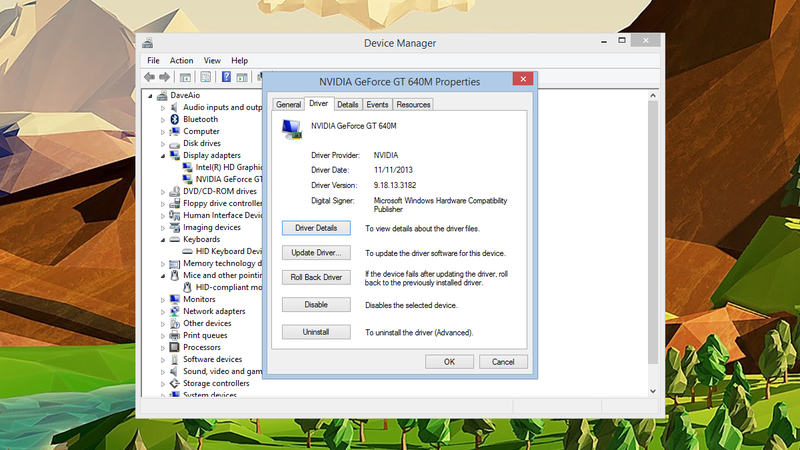Expand the Audio inputs and outputs node
Viewport: 800px width, 450px height.
click(163, 108)
